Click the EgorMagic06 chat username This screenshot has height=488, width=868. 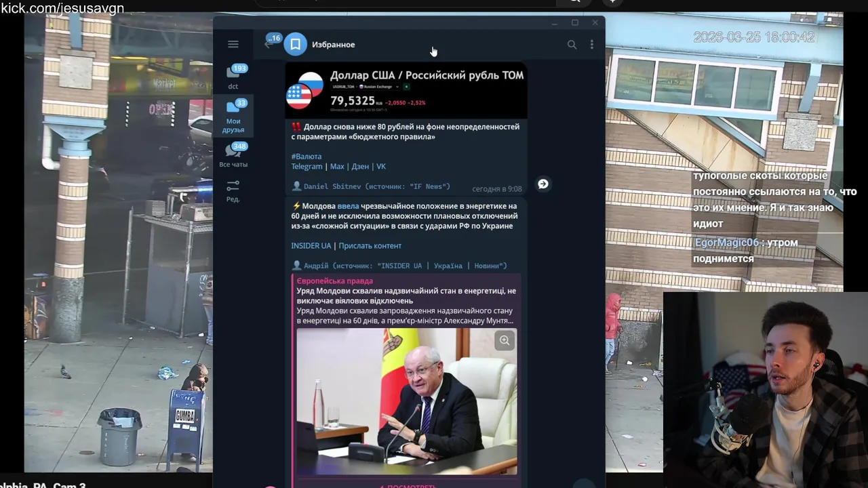tap(726, 243)
